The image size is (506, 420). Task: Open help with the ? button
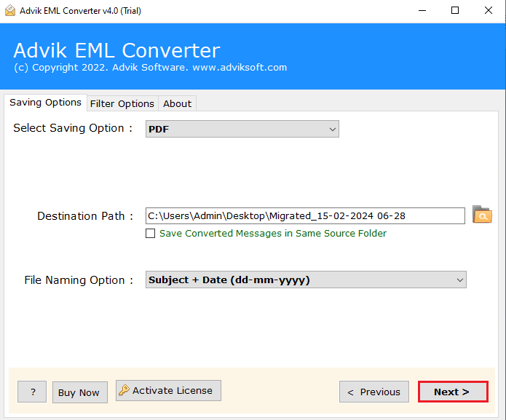32,392
